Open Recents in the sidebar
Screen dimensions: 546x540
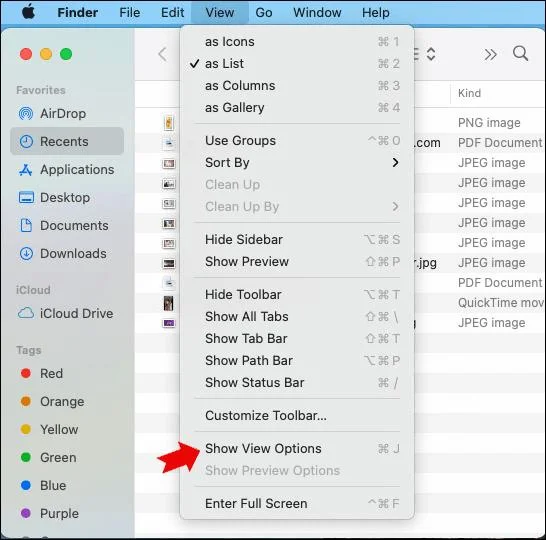coord(67,141)
